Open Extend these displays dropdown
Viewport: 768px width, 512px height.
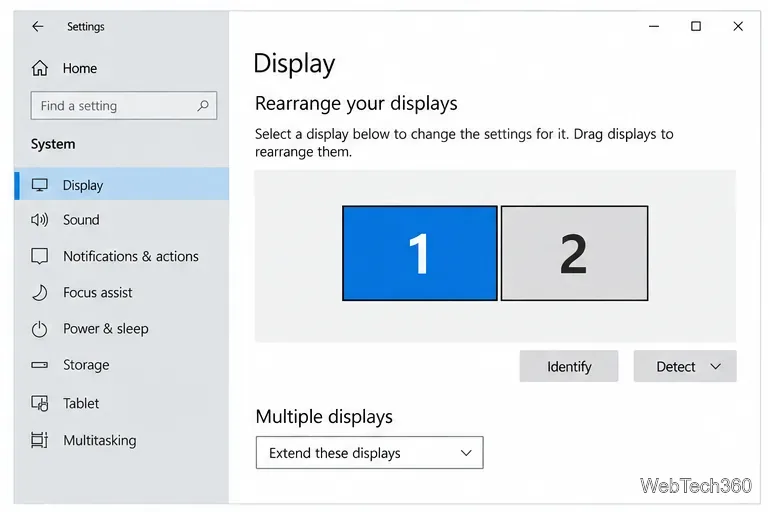369,453
